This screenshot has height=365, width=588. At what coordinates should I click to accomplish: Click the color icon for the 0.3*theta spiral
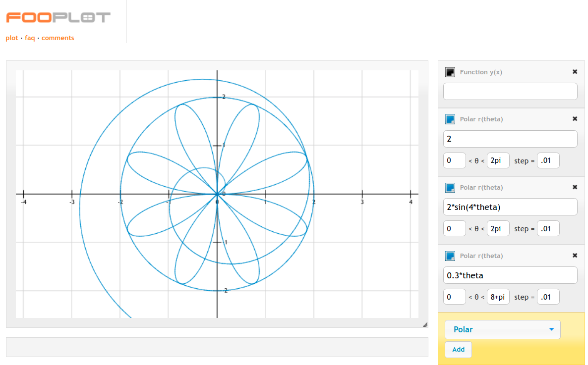450,256
